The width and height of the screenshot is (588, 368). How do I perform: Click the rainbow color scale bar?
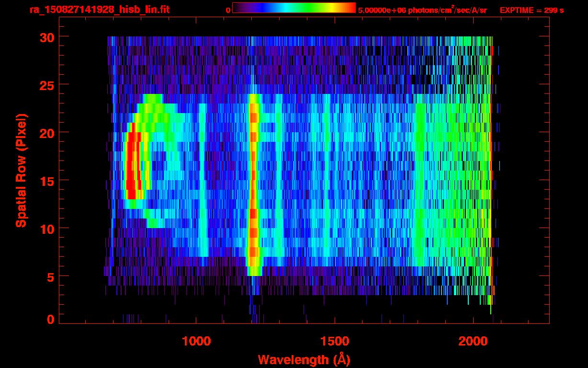(x=294, y=8)
